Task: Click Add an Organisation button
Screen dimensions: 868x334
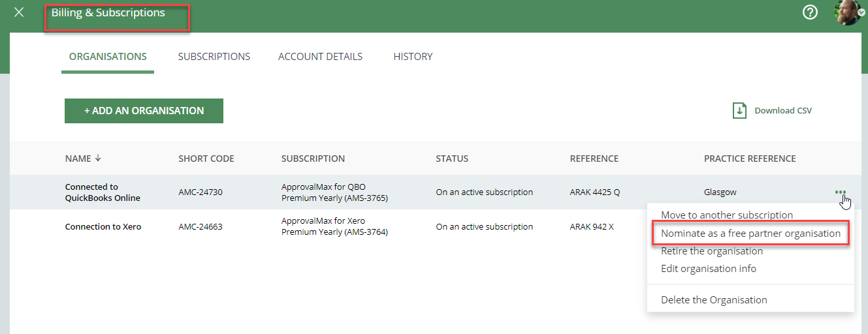Action: pos(144,111)
